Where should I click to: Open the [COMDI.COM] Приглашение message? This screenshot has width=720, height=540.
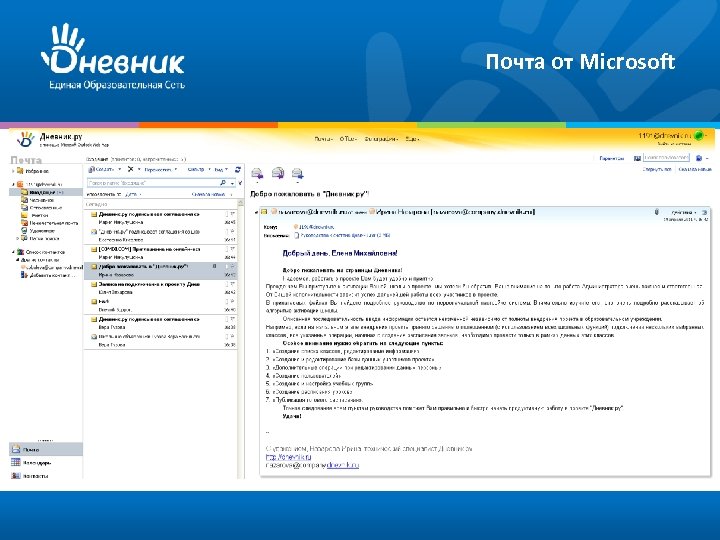tap(160, 253)
